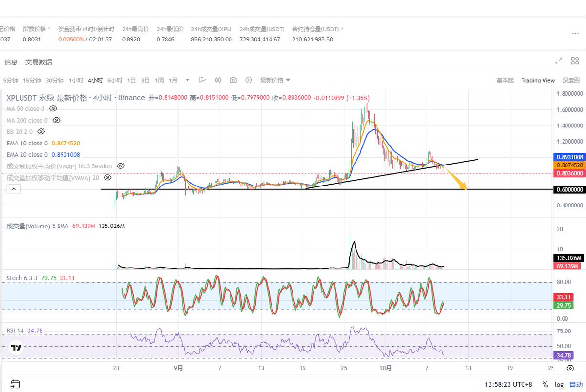586x392 pixels.
Task: Open the indicators icon in chart toolbar
Action: click(203, 80)
